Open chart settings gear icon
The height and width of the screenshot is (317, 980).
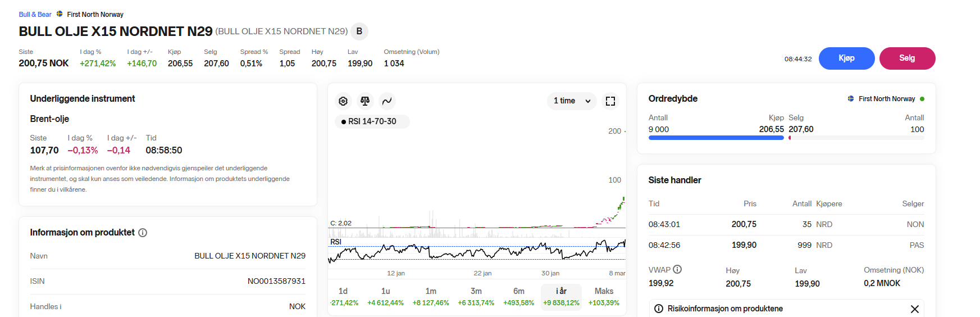pyautogui.click(x=343, y=101)
